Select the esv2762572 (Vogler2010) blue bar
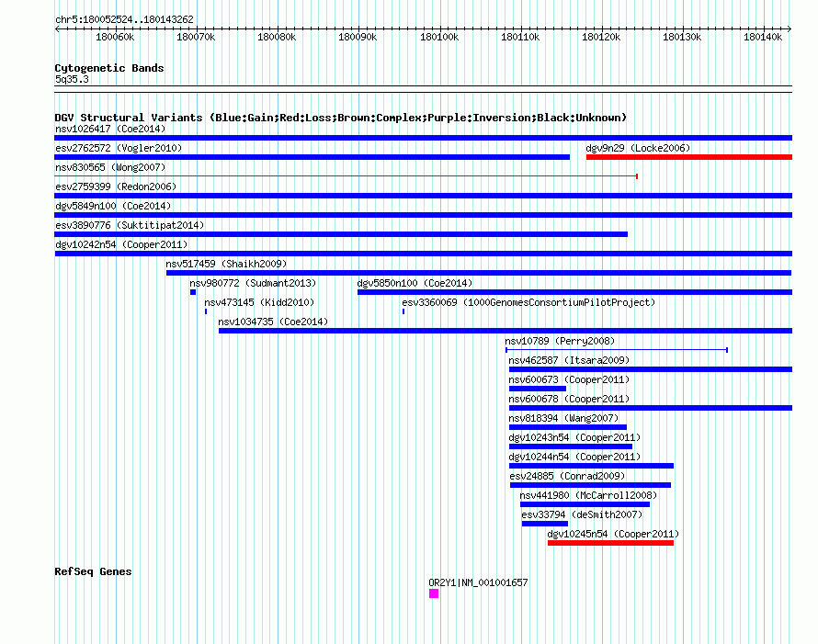Image resolution: width=818 pixels, height=644 pixels. 312,157
